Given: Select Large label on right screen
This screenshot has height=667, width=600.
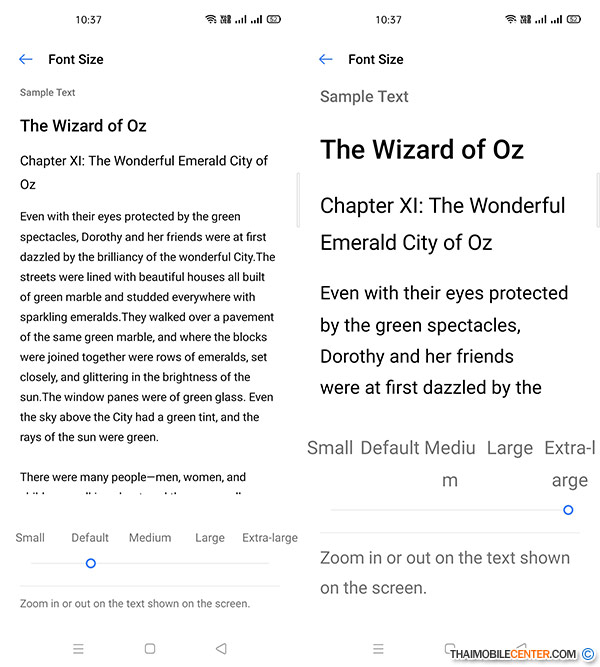Looking at the screenshot, I should point(510,449).
